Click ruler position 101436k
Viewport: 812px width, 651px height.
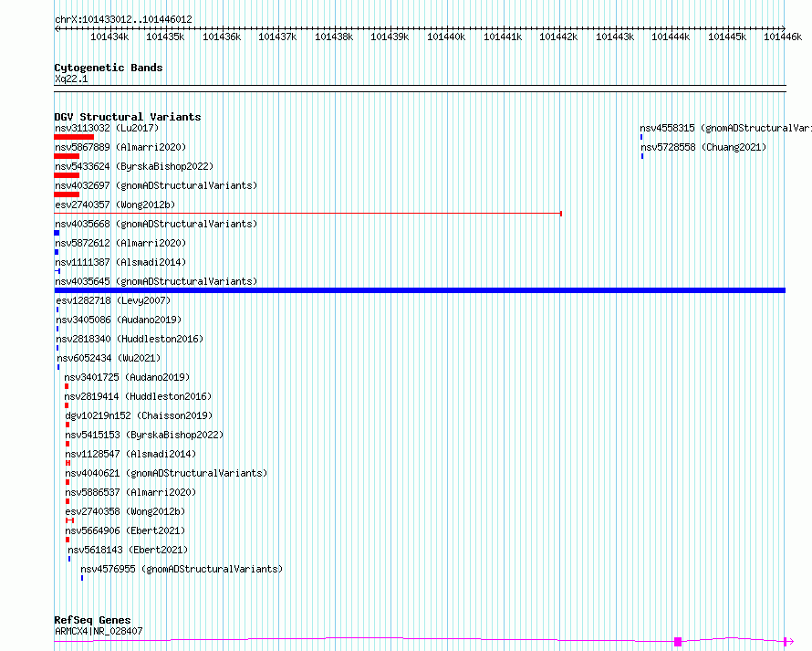pos(222,37)
